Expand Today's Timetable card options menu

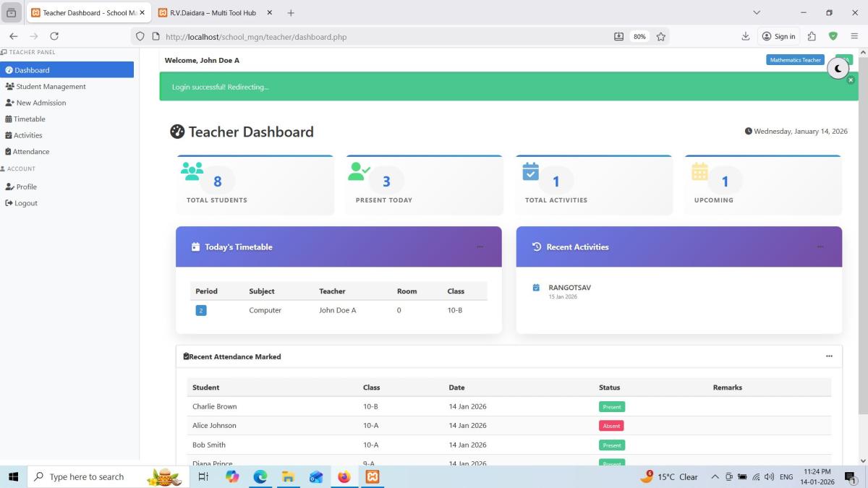coord(480,247)
